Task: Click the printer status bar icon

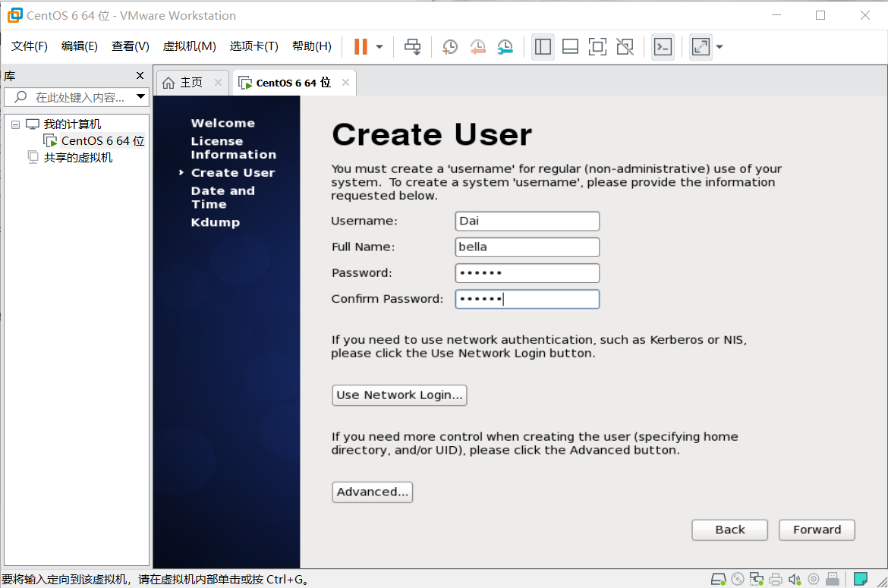Action: coord(776,579)
